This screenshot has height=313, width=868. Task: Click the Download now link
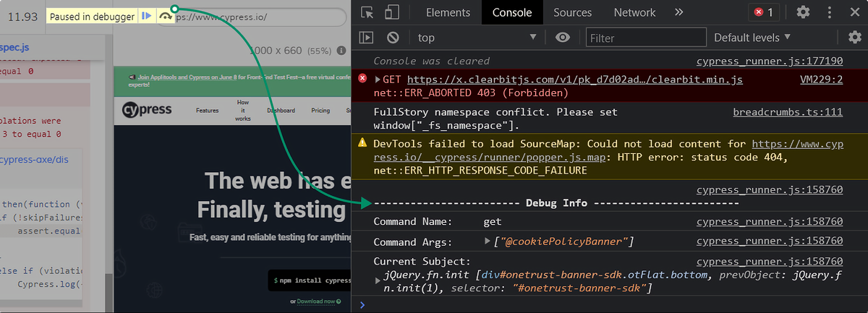click(x=315, y=301)
